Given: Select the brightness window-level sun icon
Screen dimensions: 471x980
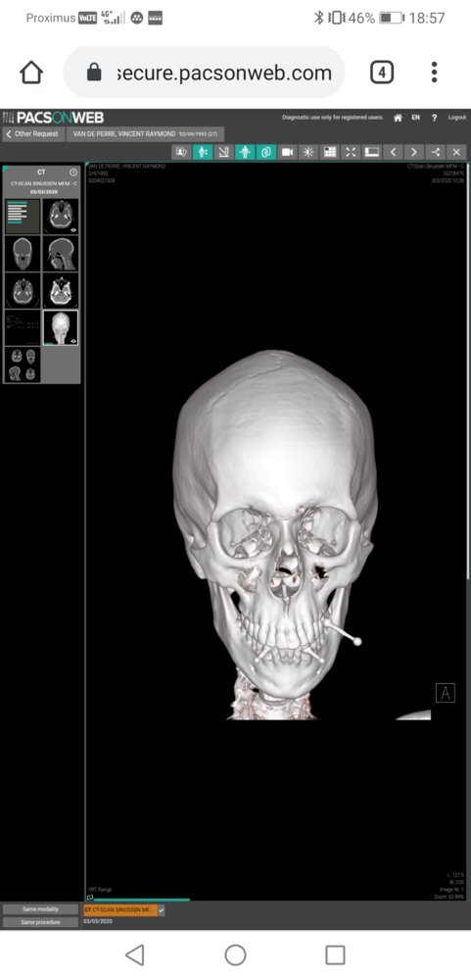Looking at the screenshot, I should tap(307, 152).
